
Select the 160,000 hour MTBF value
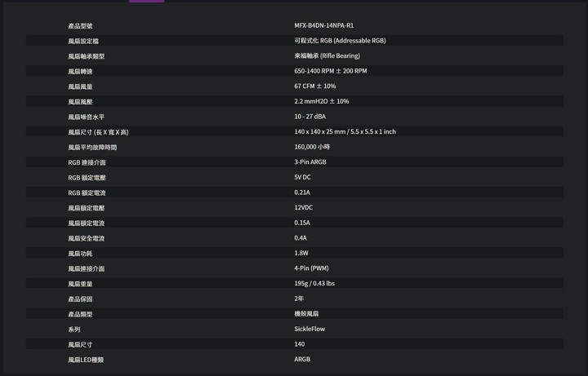point(312,147)
